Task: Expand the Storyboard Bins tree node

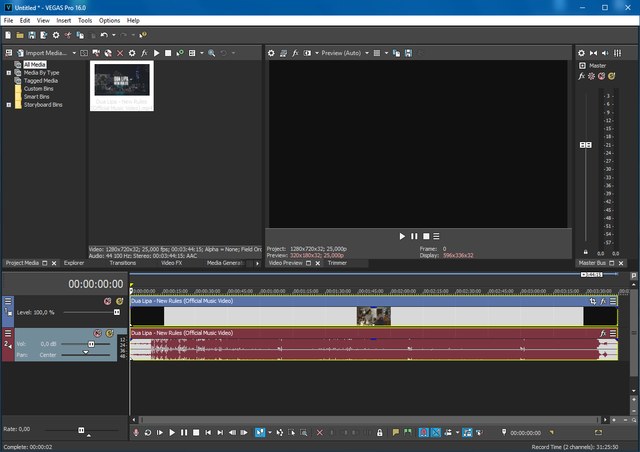Action: (9, 103)
